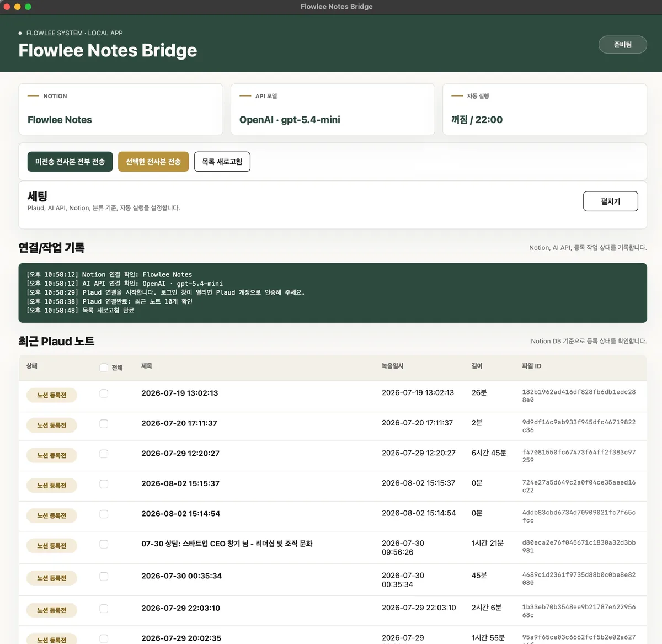Click the yellow macOS minimize window button

pyautogui.click(x=17, y=7)
